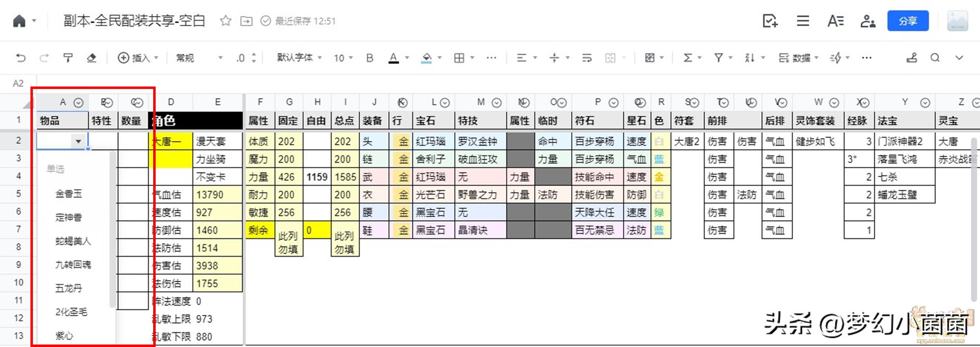Open conditional formatting icon
Viewport: 980px width, 347px height.
650,58
